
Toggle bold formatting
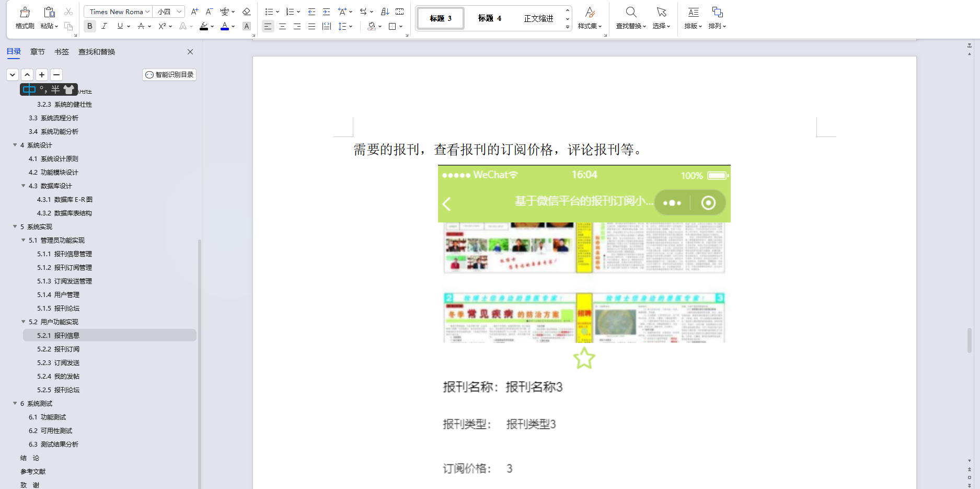(x=89, y=26)
